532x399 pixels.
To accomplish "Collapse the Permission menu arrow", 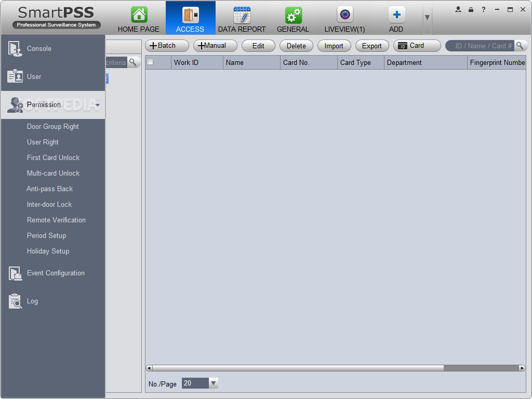I will (x=98, y=105).
